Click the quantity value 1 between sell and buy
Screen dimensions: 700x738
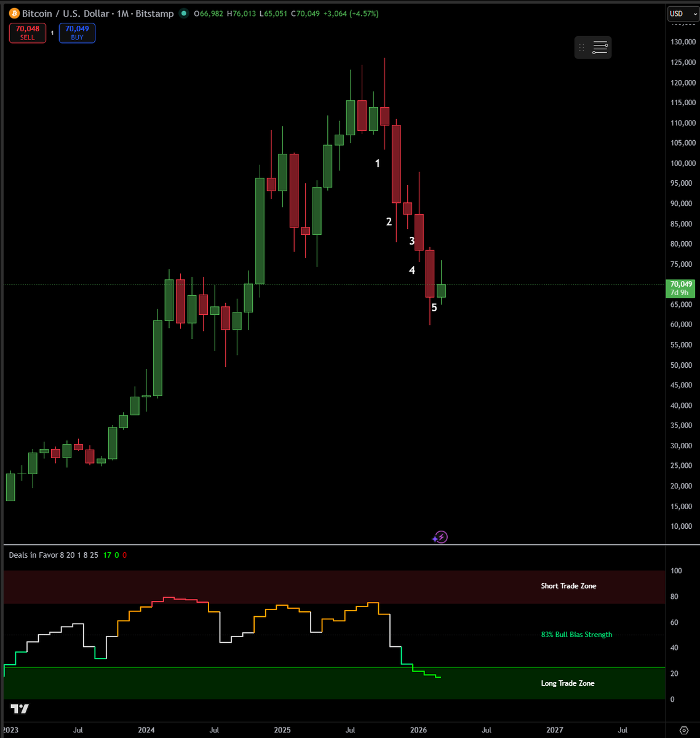coord(52,33)
